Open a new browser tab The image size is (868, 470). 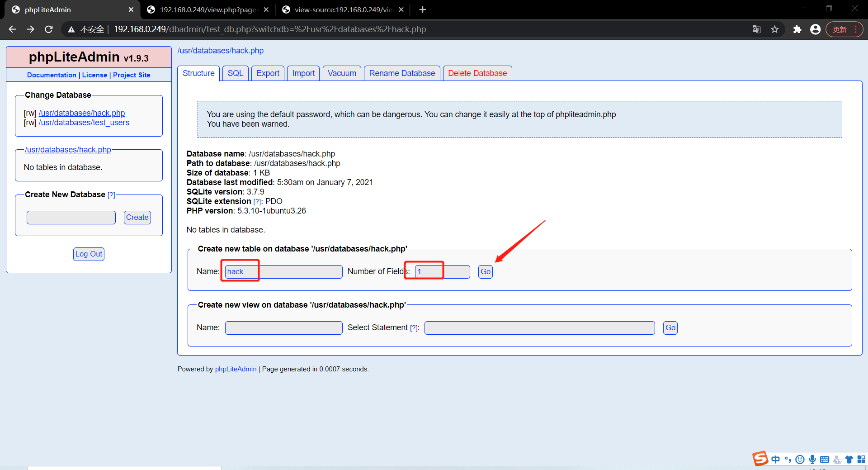(423, 9)
